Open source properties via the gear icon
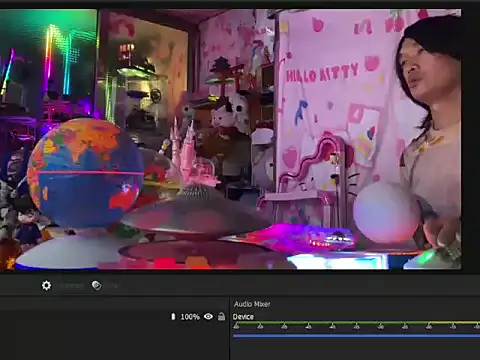Image resolution: width=480 pixels, height=360 pixels. tap(46, 285)
